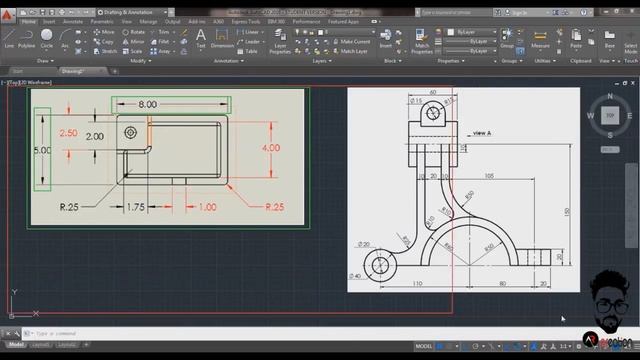Viewport: 640px width, 360px height.
Task: Click Sign In button
Action: [x=519, y=13]
